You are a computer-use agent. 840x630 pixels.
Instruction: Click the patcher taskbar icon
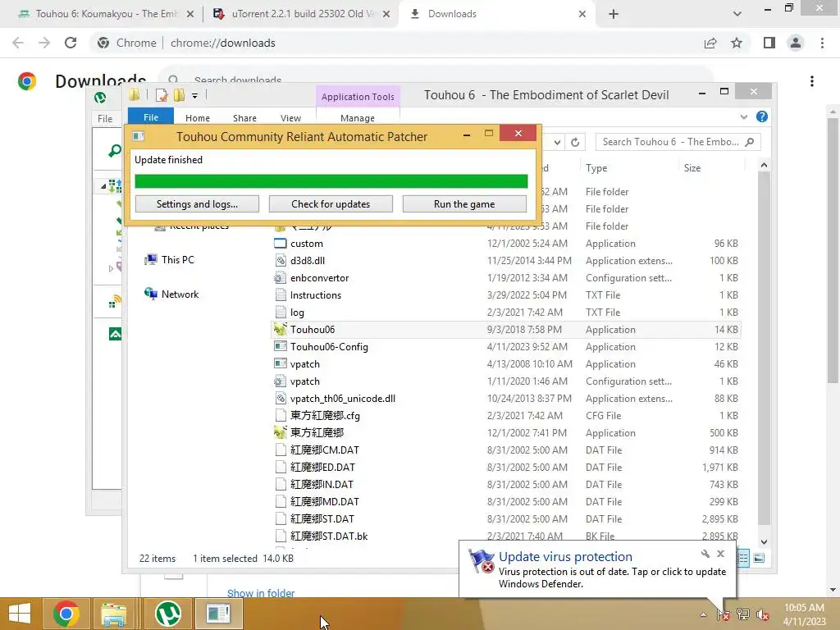[x=218, y=614]
